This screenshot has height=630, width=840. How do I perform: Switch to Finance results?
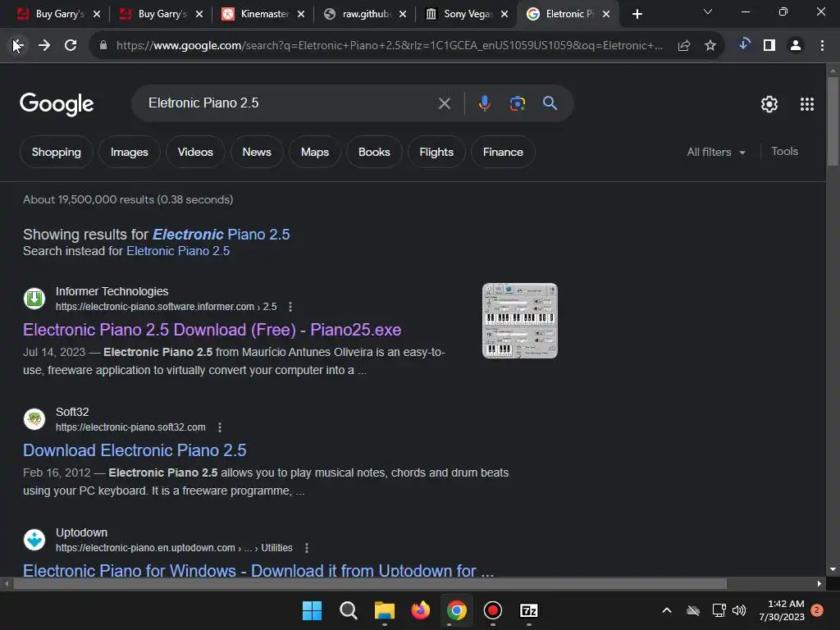coord(503,152)
